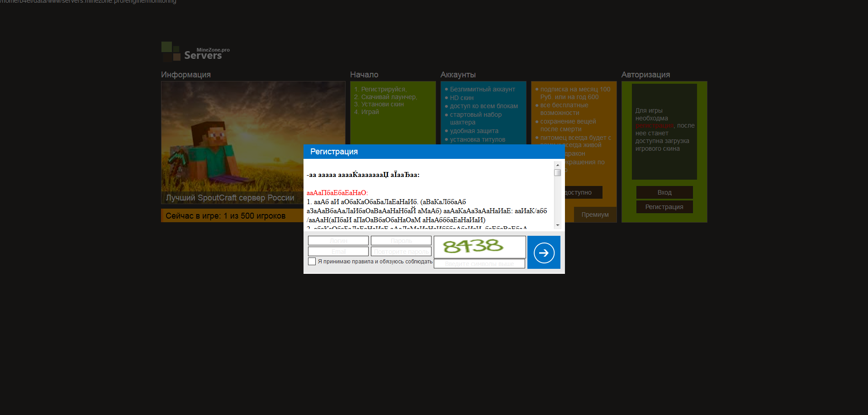Focus the Пароль input field
This screenshot has width=868, height=415.
point(401,241)
